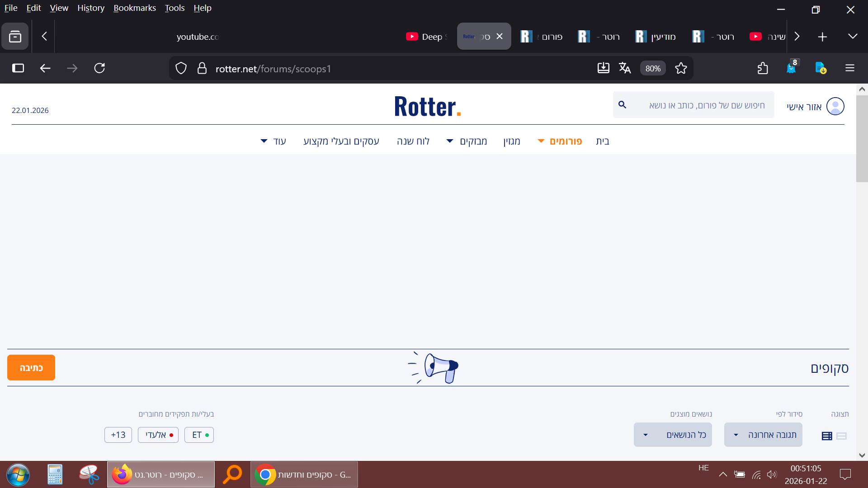This screenshot has width=868, height=488.
Task: Open the History menu
Action: click(x=90, y=8)
